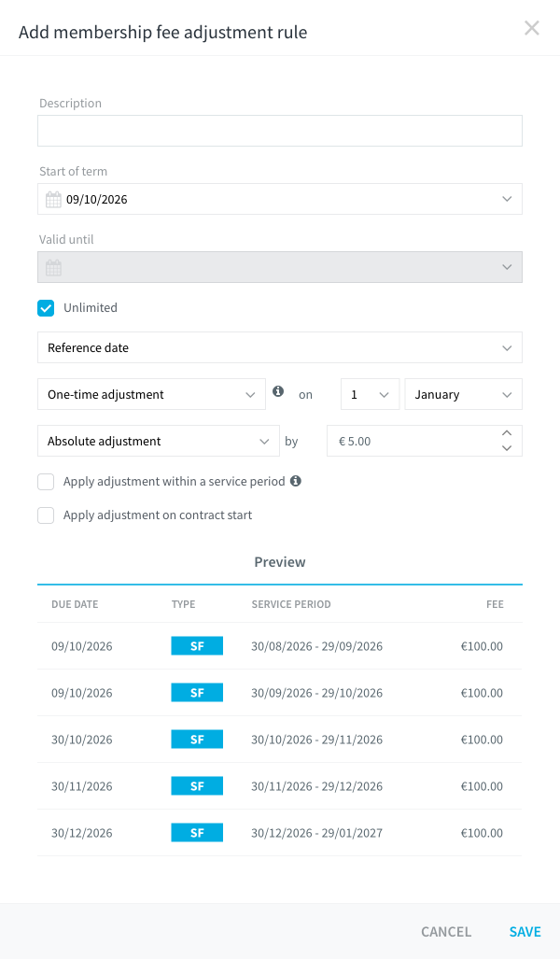This screenshot has height=959, width=560.
Task: Click SF badge in the 30/12/2026 due row
Action: 197,832
